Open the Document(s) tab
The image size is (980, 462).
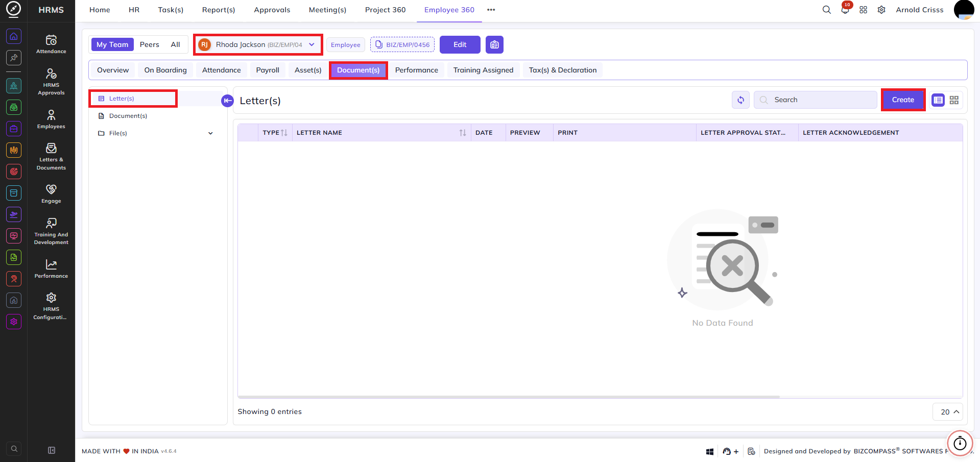[x=358, y=70]
